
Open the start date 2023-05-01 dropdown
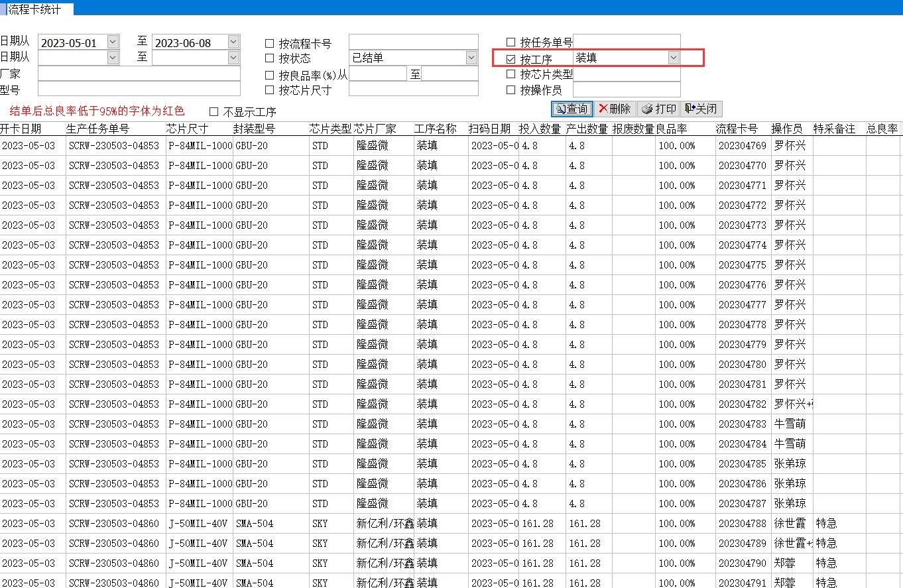pos(112,42)
